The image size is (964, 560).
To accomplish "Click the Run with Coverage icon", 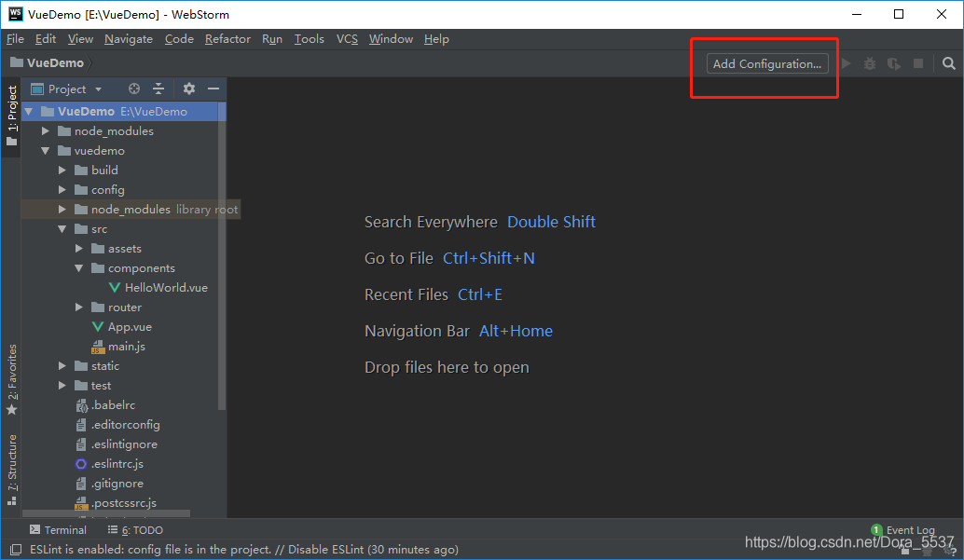I will [894, 63].
